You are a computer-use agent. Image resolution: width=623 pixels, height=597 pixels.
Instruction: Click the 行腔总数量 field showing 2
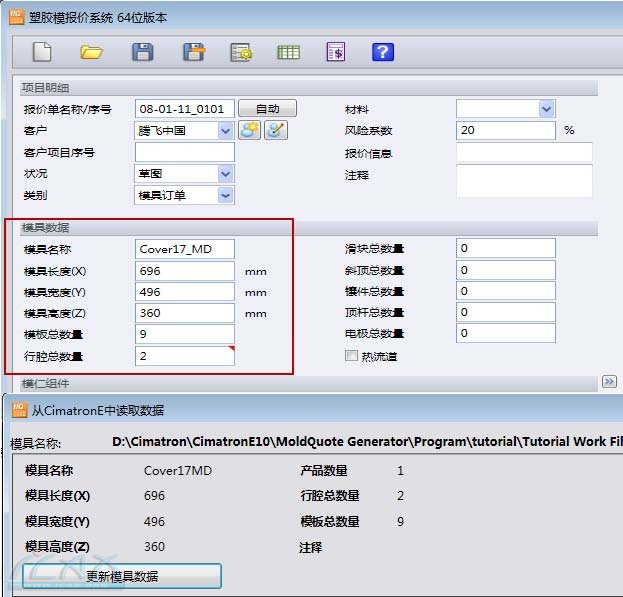pos(184,355)
